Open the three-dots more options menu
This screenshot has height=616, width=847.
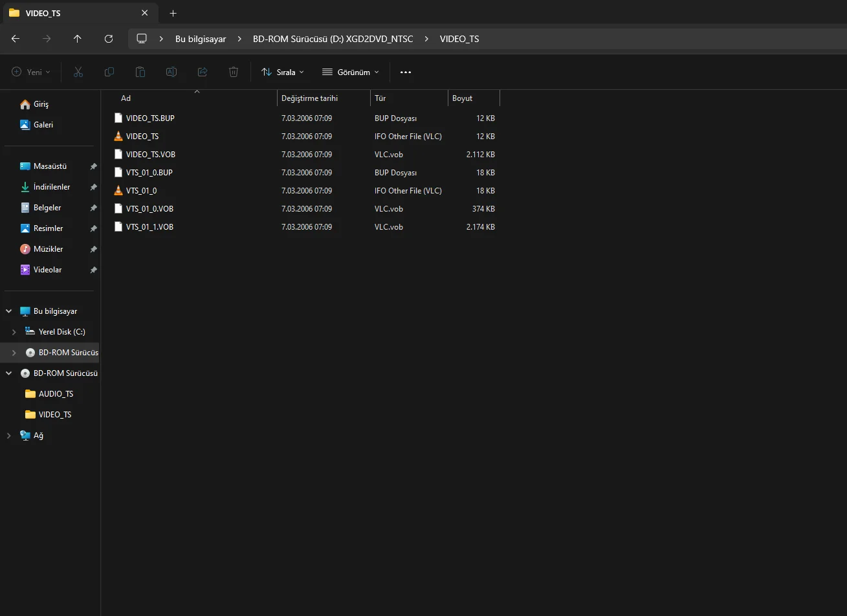click(x=406, y=72)
